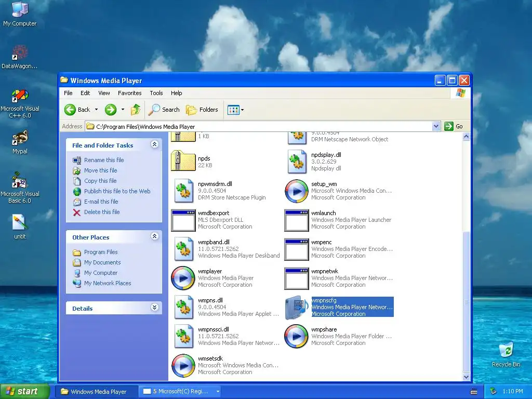Select the wmpnssci.dll file icon

pyautogui.click(x=183, y=337)
